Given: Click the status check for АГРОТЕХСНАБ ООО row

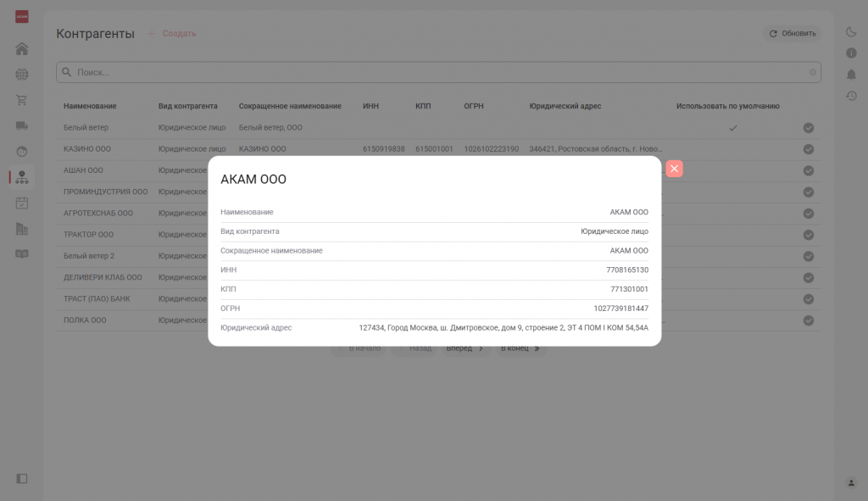Looking at the screenshot, I should pos(808,214).
